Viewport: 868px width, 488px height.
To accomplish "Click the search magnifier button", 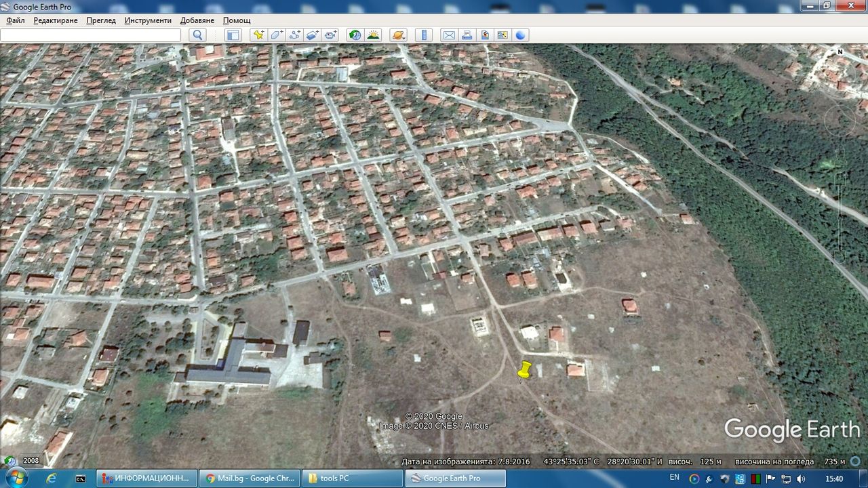I will (x=197, y=35).
